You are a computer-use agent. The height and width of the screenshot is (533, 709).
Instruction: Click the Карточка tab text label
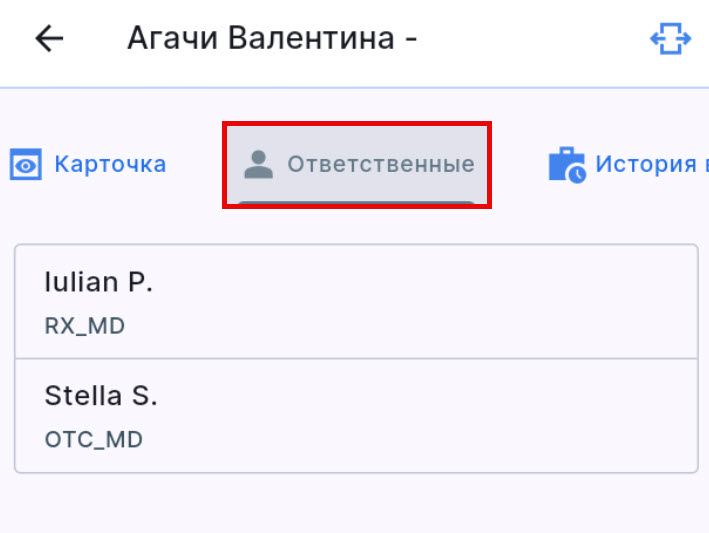(x=110, y=165)
